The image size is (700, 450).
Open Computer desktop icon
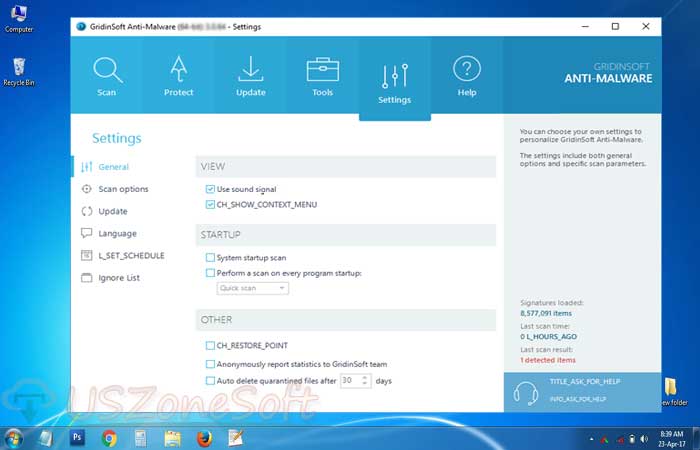click(x=19, y=20)
